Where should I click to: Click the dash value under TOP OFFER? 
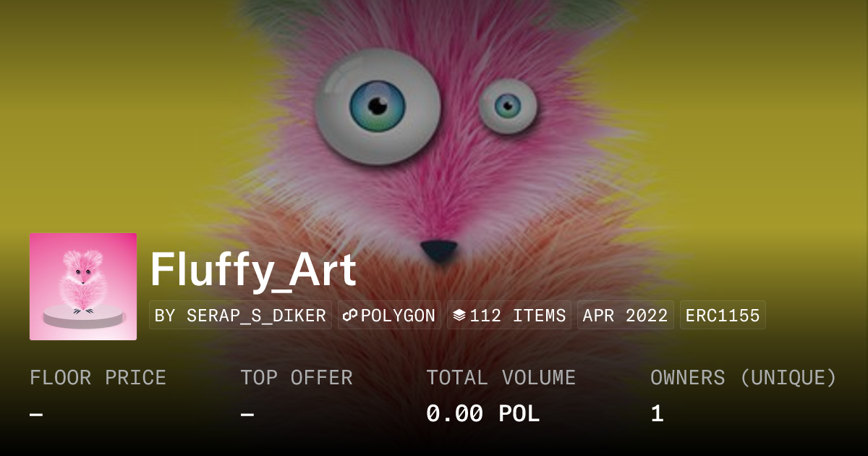[247, 415]
